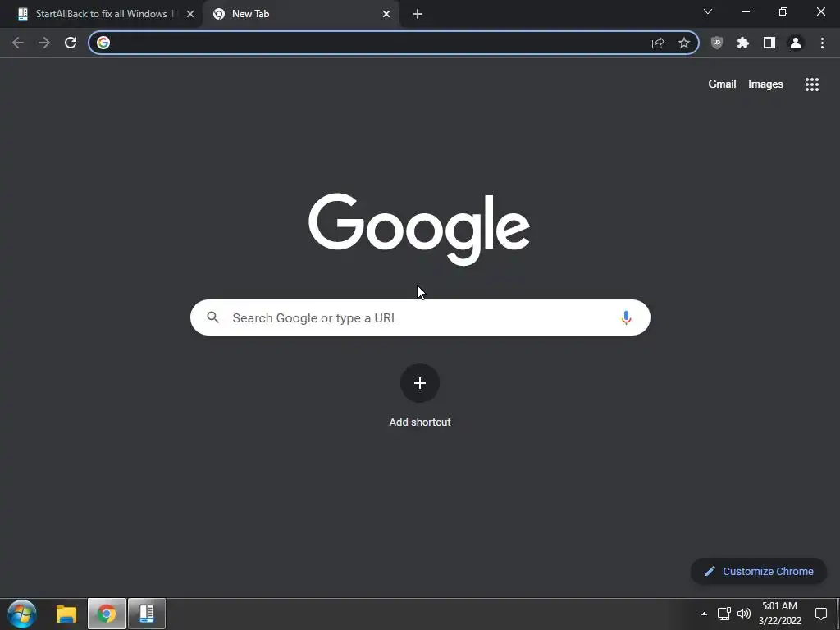Click the magnifier icon in search box
840x630 pixels.
tap(212, 317)
